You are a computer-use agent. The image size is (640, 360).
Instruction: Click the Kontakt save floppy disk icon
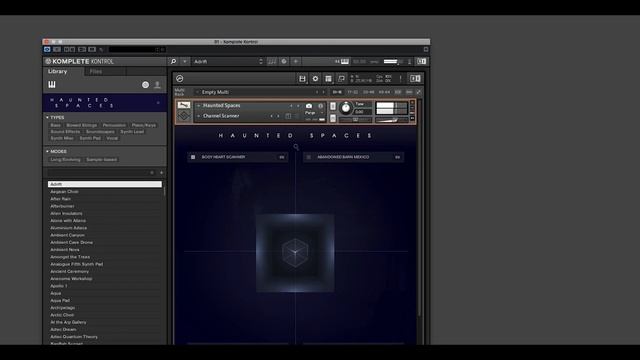click(x=302, y=79)
